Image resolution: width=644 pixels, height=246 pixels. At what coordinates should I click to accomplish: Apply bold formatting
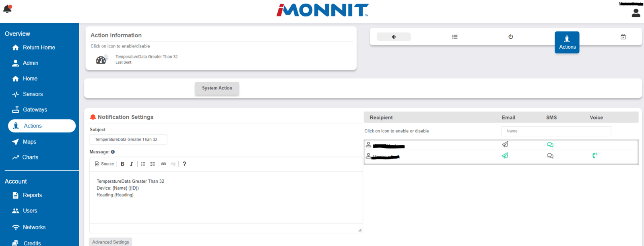tap(122, 164)
